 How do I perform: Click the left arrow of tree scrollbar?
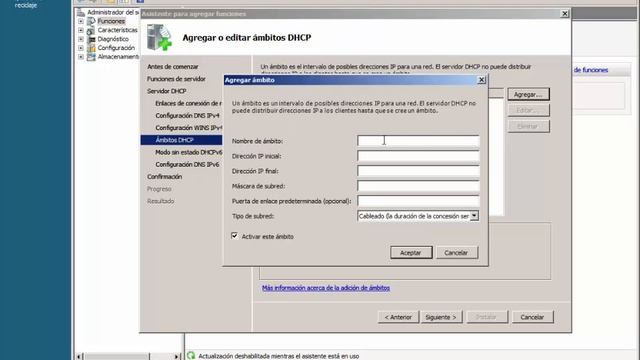coord(80,356)
